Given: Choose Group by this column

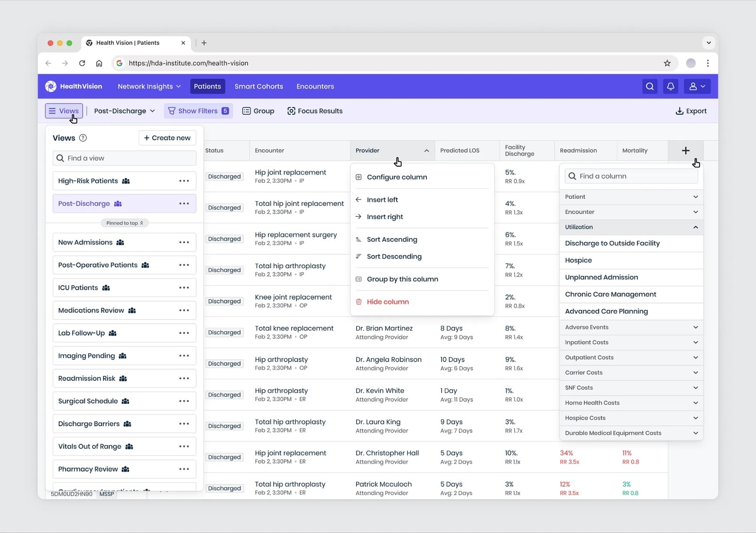Looking at the screenshot, I should tap(422, 279).
